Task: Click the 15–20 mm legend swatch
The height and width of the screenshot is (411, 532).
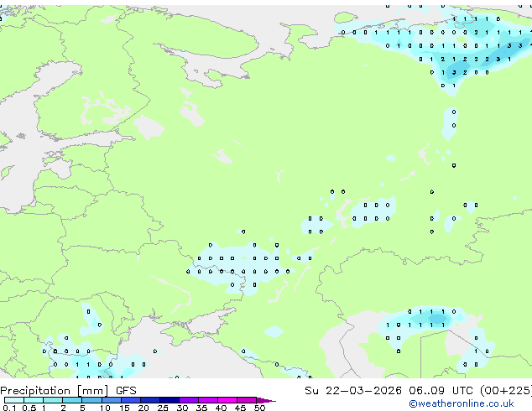Action: (x=131, y=400)
